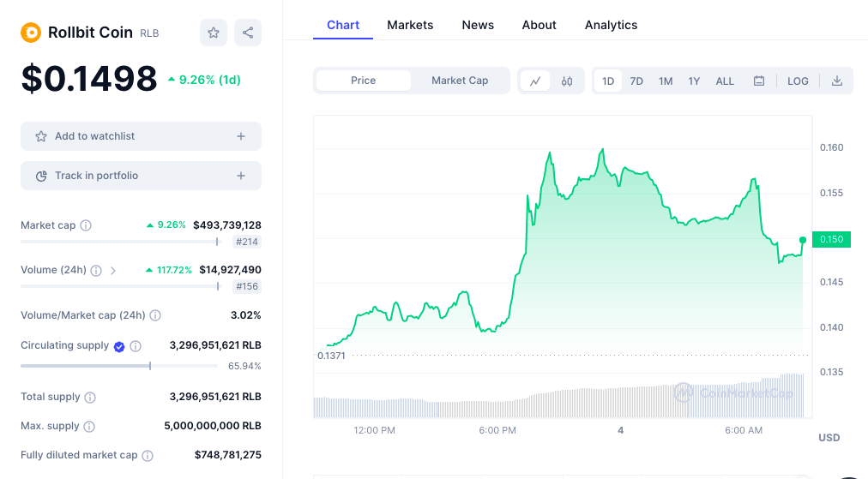Click the 0.150 green price label
The height and width of the screenshot is (479, 868).
(831, 240)
